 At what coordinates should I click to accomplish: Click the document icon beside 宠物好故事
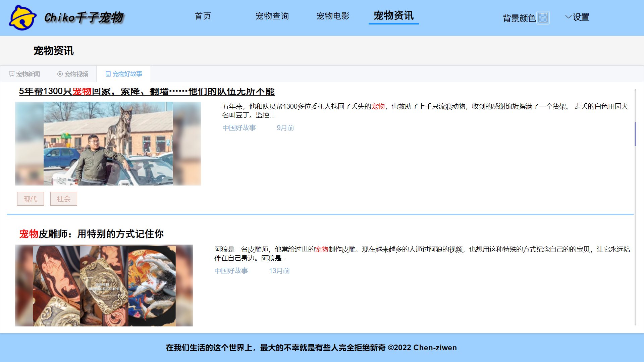tap(108, 74)
